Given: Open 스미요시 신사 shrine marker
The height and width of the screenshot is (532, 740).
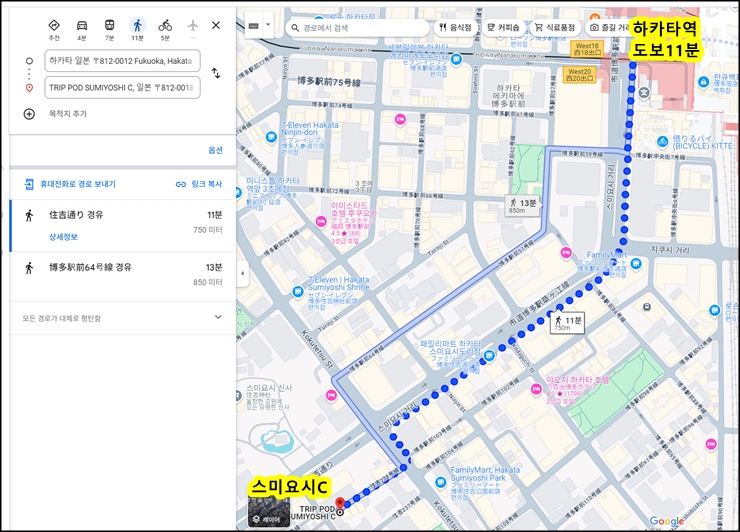Looking at the screenshot, I should pyautogui.click(x=238, y=396).
